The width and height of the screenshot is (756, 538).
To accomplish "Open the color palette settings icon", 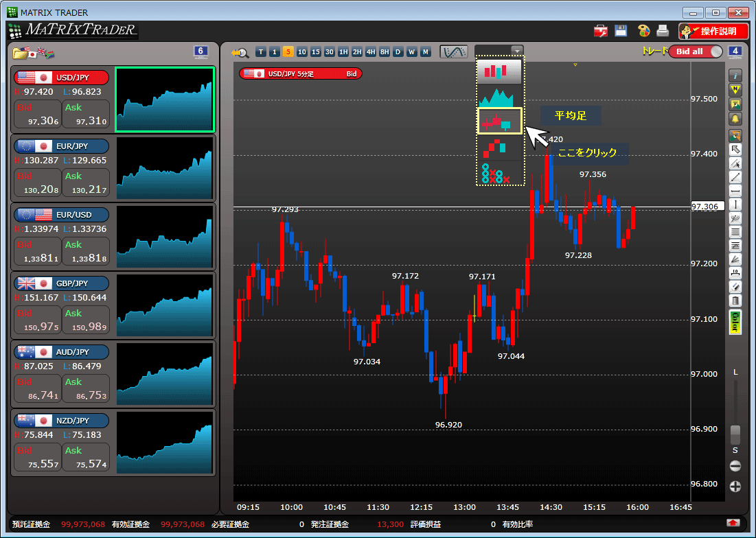I will coord(643,32).
